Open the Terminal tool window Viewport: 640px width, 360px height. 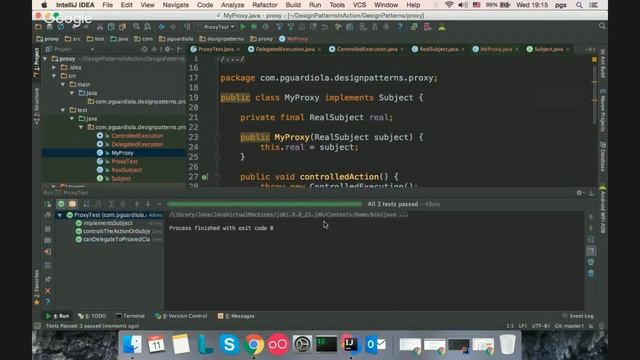pyautogui.click(x=130, y=316)
